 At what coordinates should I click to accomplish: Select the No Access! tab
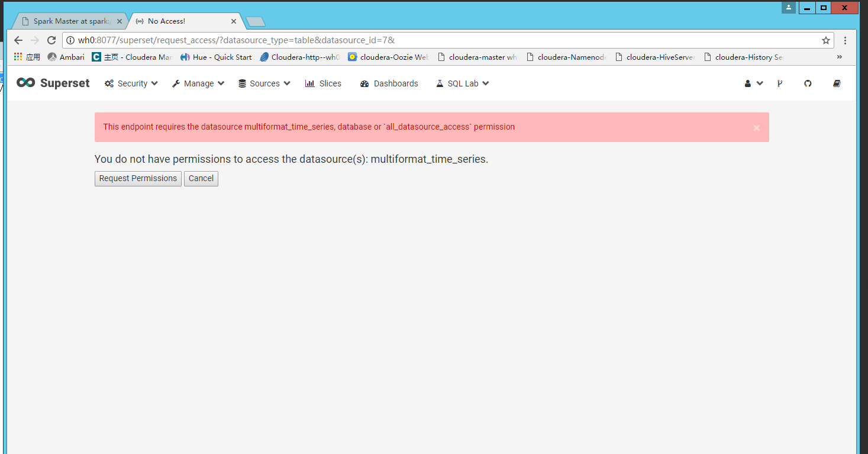tap(185, 21)
